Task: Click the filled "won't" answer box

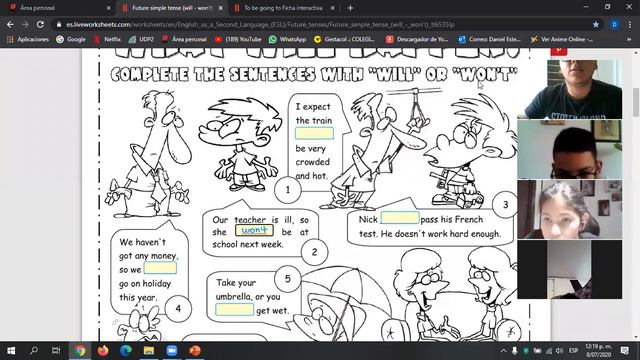Action: pos(254,230)
